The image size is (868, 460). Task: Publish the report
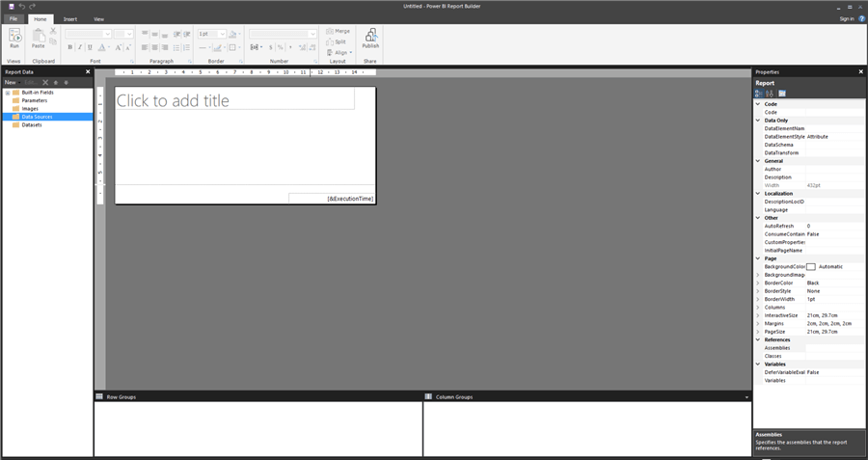point(370,39)
